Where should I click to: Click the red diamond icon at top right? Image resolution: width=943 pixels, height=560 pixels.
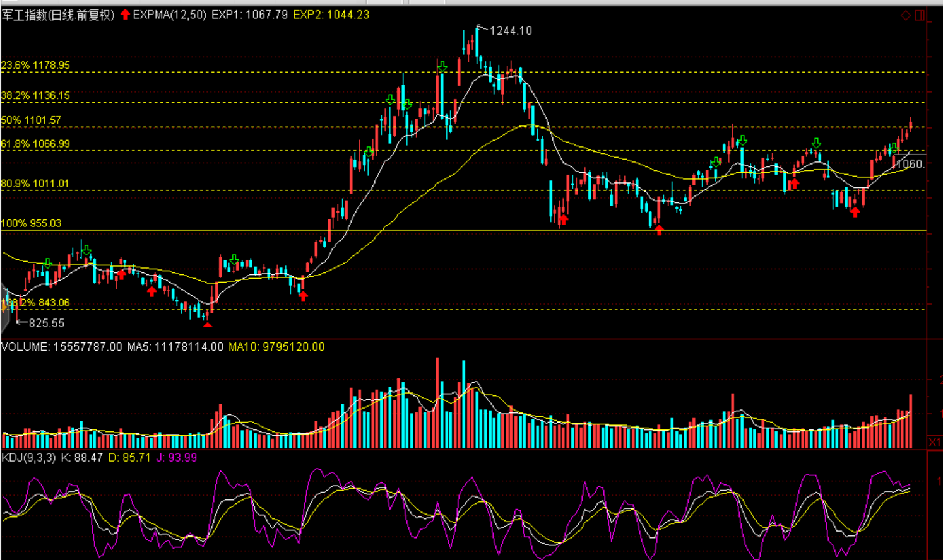[x=906, y=15]
